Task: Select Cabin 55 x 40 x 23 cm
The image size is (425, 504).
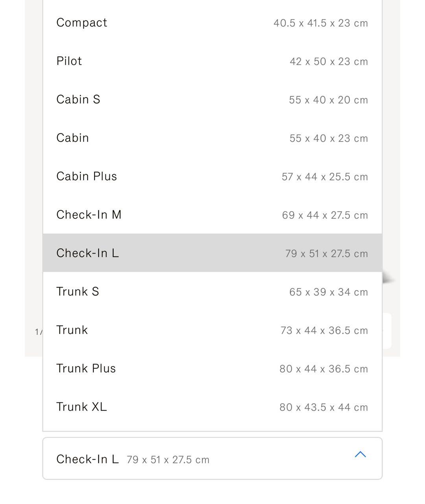Action: pyautogui.click(x=73, y=138)
